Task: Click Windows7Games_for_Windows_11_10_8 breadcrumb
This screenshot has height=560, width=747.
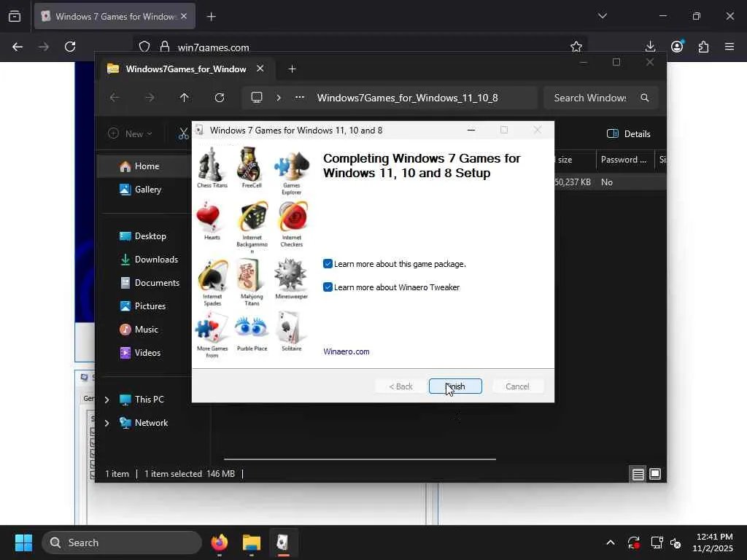Action: (x=407, y=98)
